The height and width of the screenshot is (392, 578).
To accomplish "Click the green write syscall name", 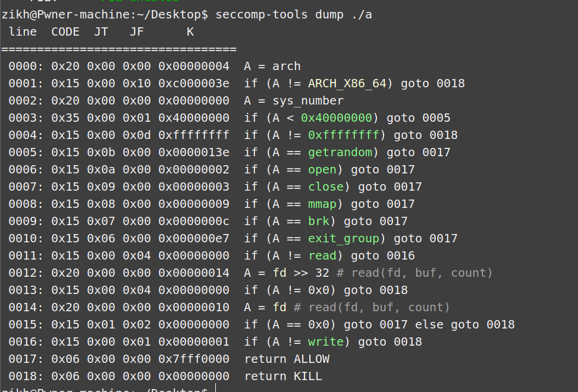I will (x=326, y=342).
